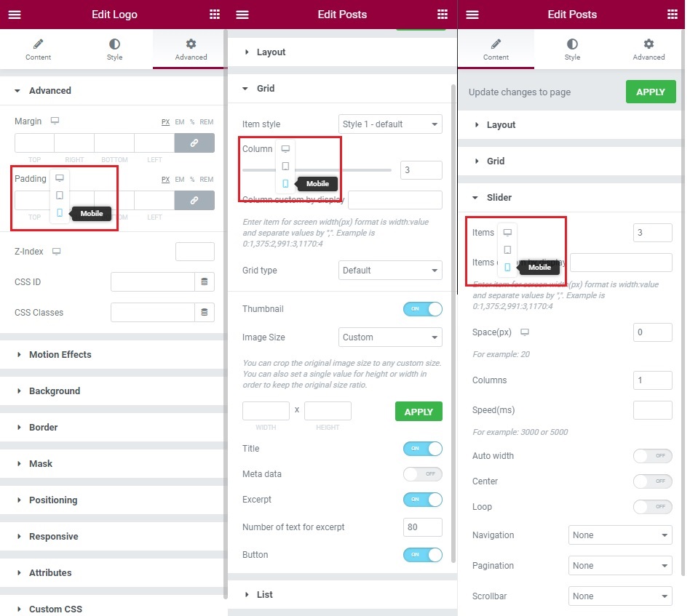
Task: Click link values icon for Margin
Action: coord(194,143)
